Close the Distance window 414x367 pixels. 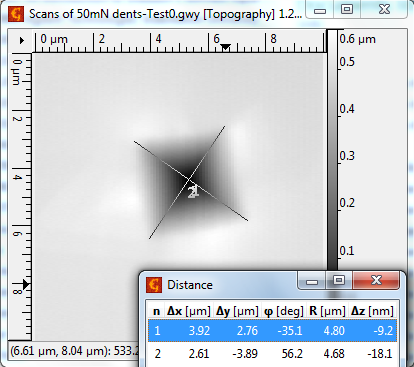click(x=376, y=280)
